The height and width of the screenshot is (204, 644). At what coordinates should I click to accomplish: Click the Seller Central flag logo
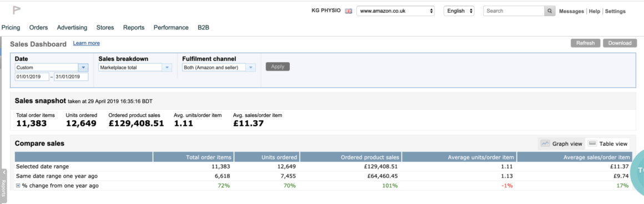click(x=17, y=10)
